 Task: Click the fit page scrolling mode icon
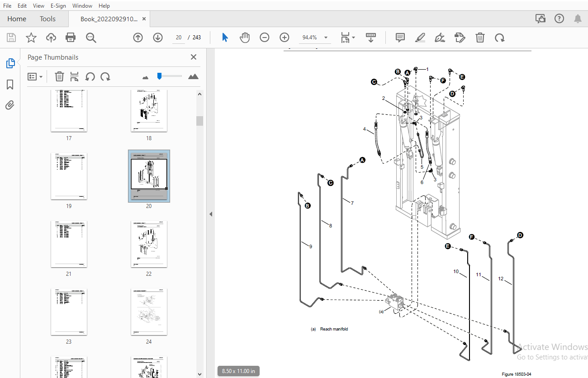coord(346,38)
